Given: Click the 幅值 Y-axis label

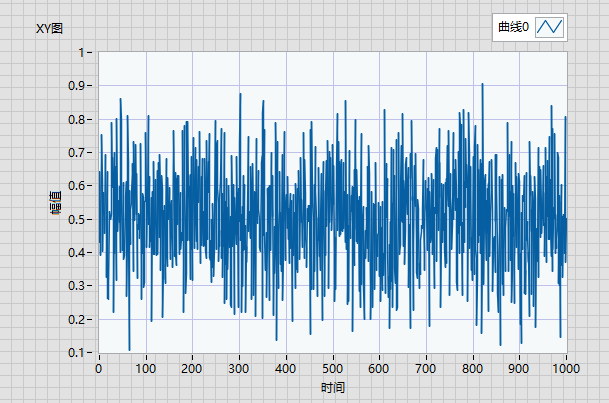Looking at the screenshot, I should 55,202.
